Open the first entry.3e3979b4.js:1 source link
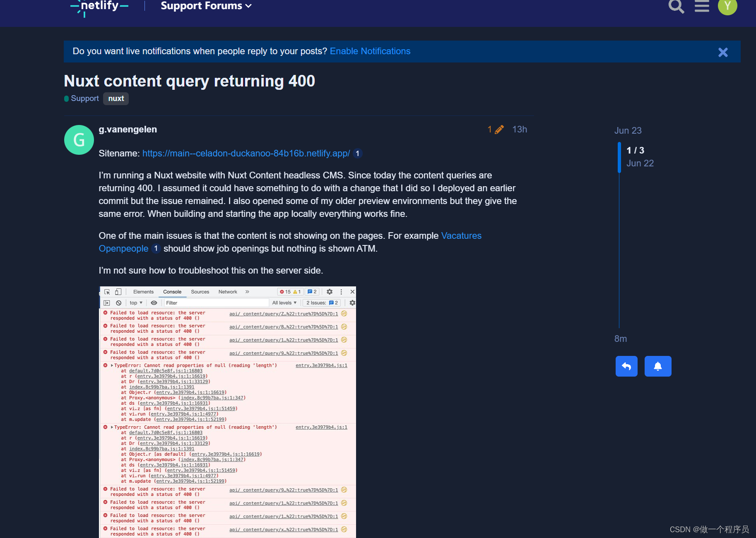The width and height of the screenshot is (756, 538). [321, 365]
